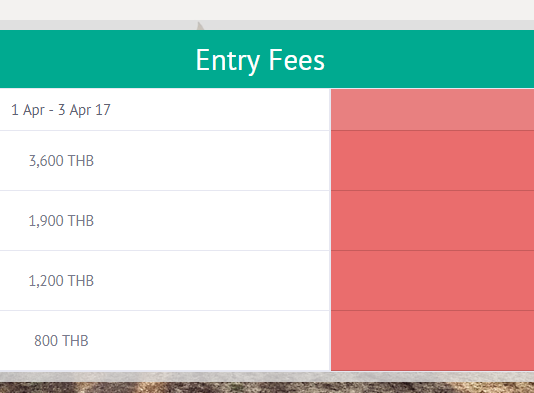Click the off-white area at the very top

(267, 10)
